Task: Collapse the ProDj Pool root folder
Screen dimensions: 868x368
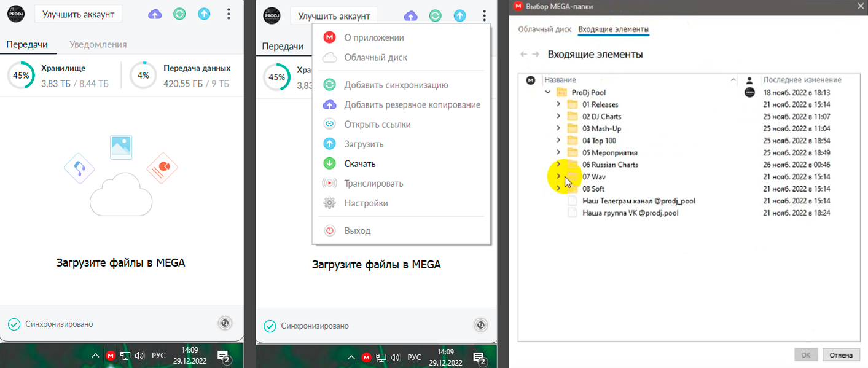Action: pyautogui.click(x=547, y=92)
